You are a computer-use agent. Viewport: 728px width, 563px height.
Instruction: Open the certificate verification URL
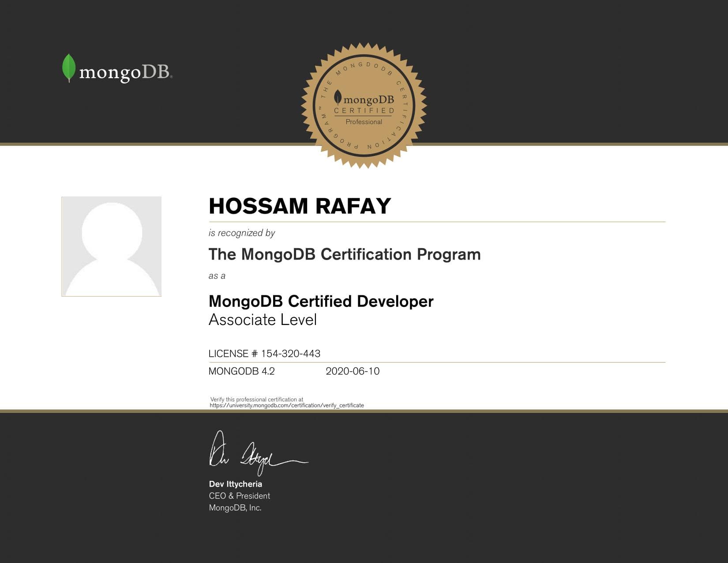click(x=287, y=404)
